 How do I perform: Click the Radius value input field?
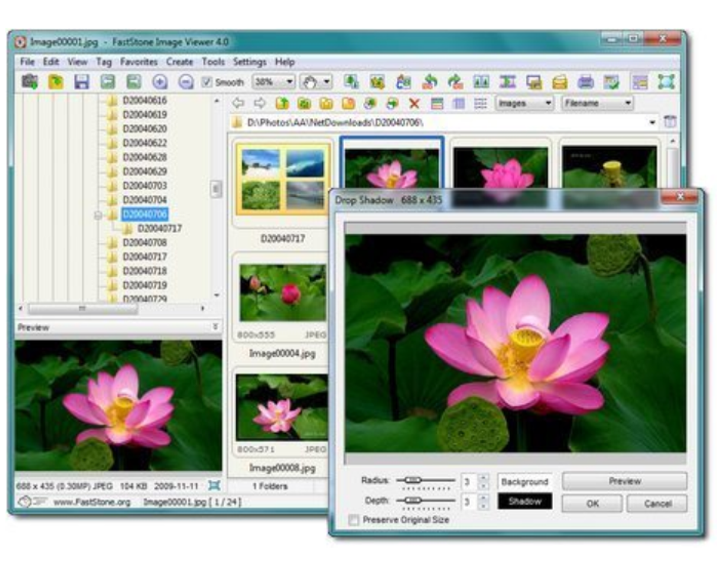469,481
